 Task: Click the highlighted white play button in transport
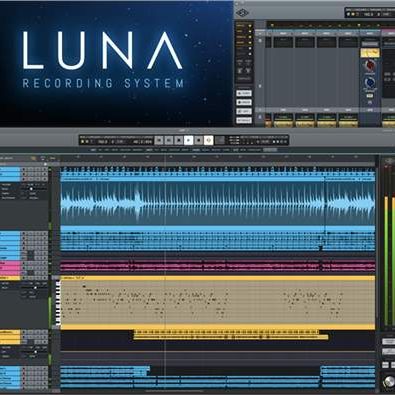(x=188, y=140)
